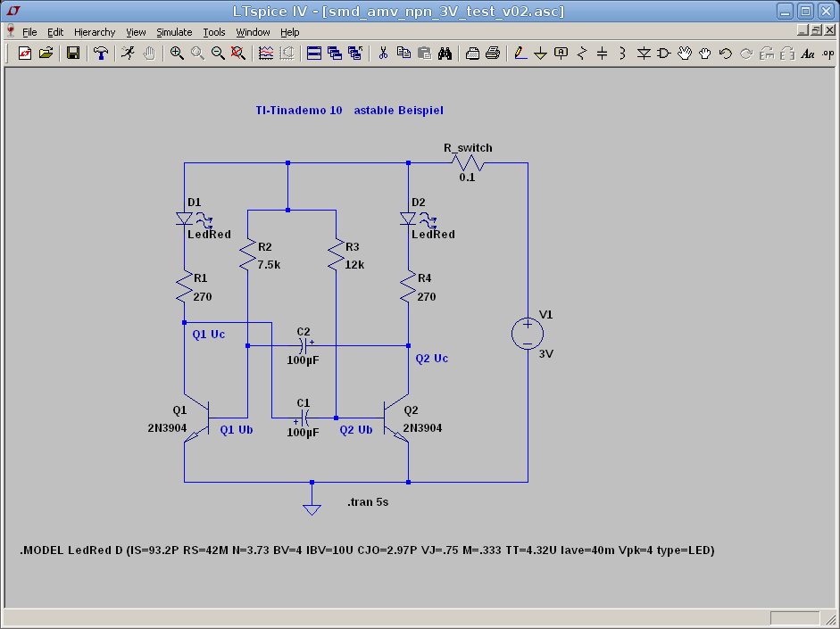Select the Draw Wire pencil tool
This screenshot has width=840, height=629.
coord(520,53)
